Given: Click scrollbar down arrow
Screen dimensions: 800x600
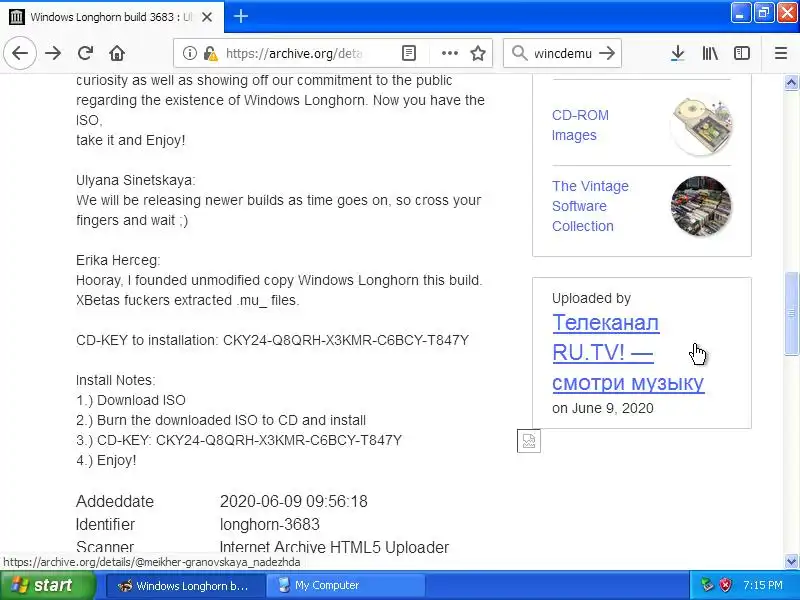Looking at the screenshot, I should pyautogui.click(x=791, y=562).
